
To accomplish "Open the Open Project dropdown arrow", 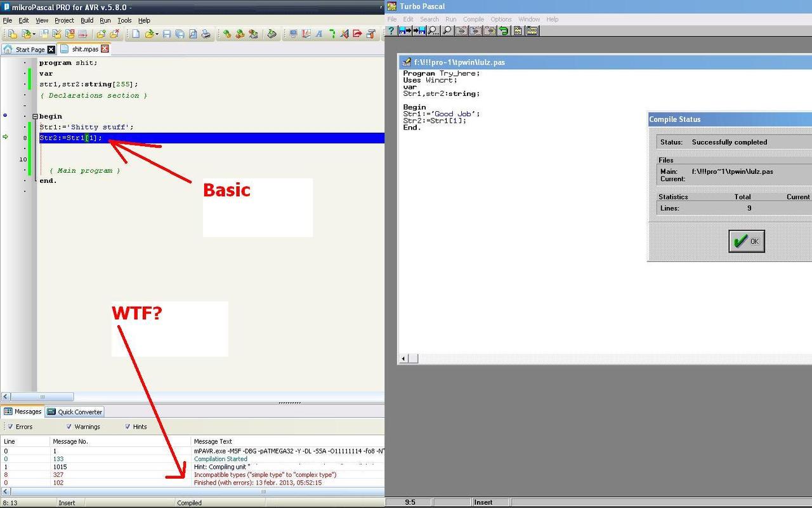I will (33, 34).
